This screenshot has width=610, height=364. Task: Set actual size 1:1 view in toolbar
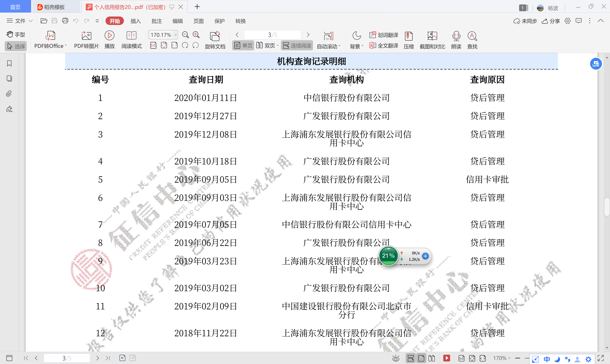153,45
